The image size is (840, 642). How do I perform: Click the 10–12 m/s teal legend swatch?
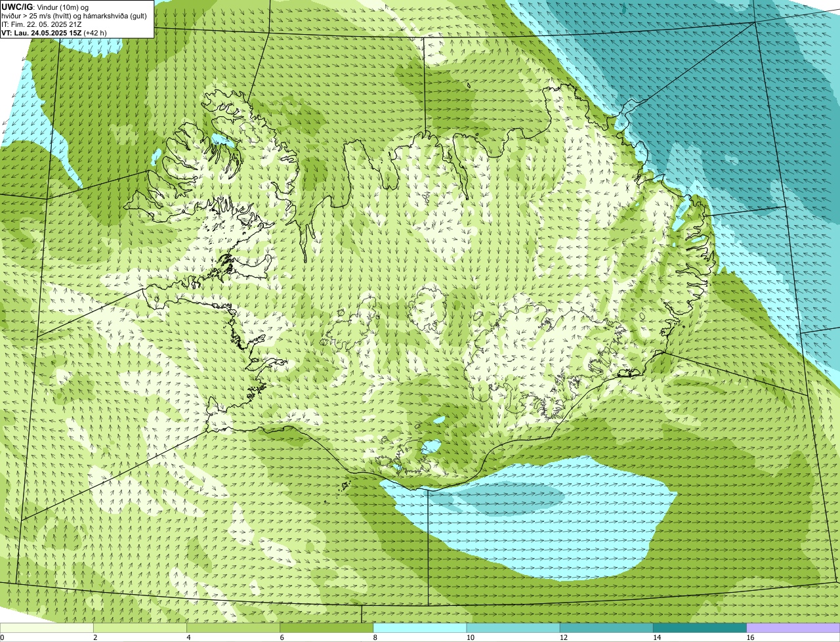coord(513,628)
